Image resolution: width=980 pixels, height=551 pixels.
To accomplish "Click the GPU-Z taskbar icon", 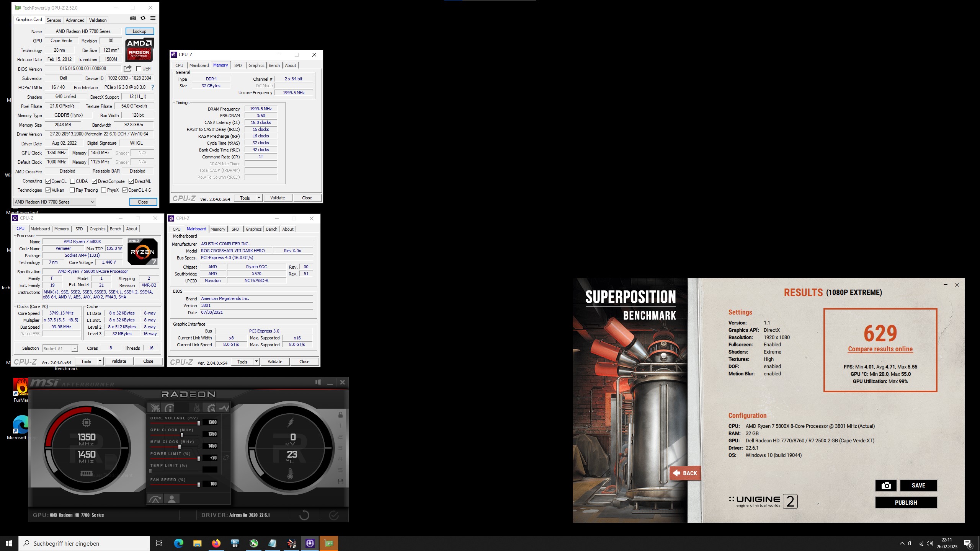I will click(329, 543).
